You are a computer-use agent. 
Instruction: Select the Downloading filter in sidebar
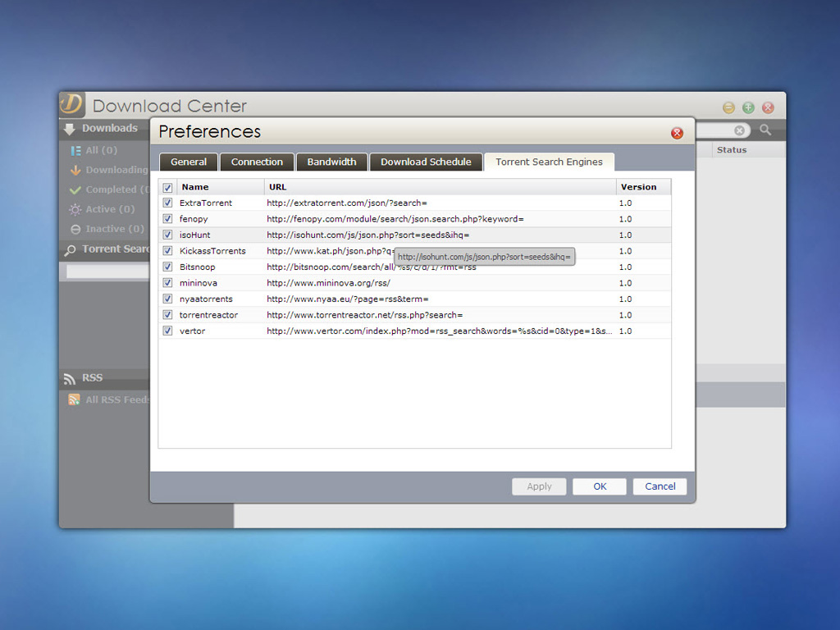[116, 171]
